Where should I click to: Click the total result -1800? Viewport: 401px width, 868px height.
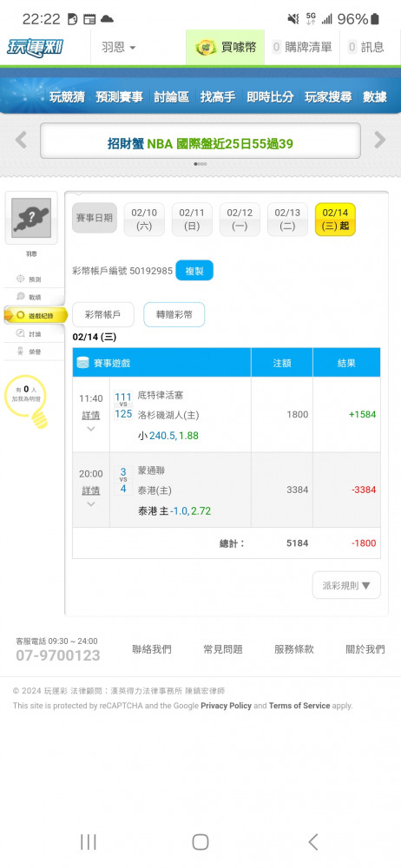[364, 543]
